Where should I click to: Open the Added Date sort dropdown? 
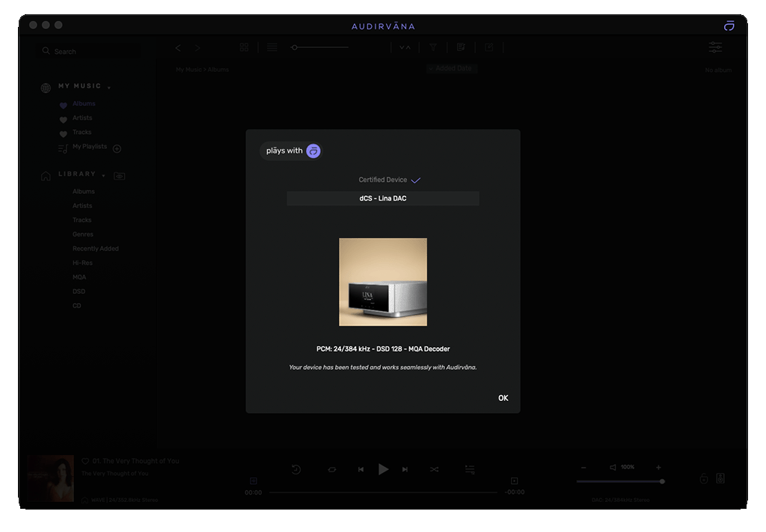coord(451,69)
